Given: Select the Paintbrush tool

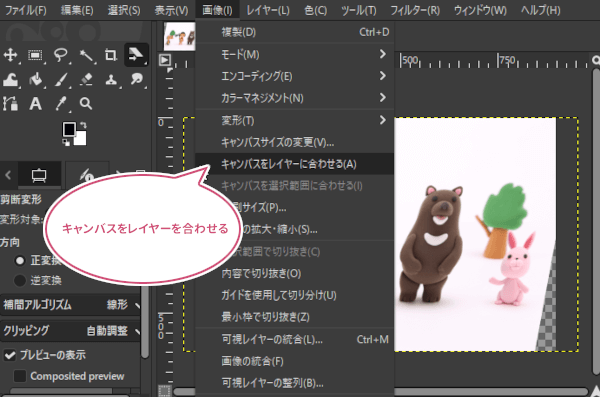Looking at the screenshot, I should 61,80.
